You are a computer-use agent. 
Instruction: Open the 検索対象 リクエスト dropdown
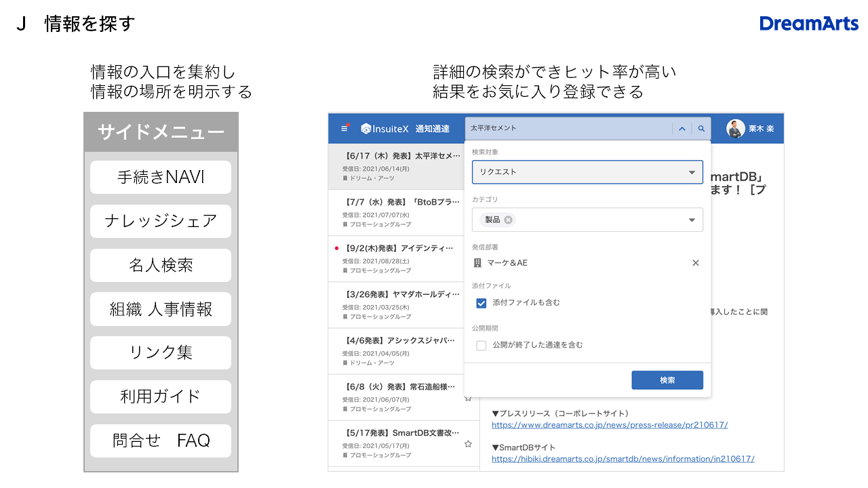click(587, 172)
